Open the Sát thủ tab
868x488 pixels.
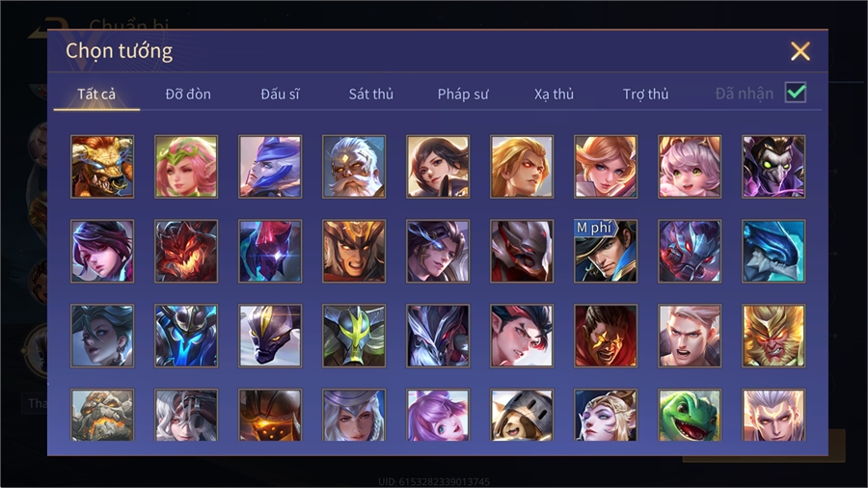(371, 95)
